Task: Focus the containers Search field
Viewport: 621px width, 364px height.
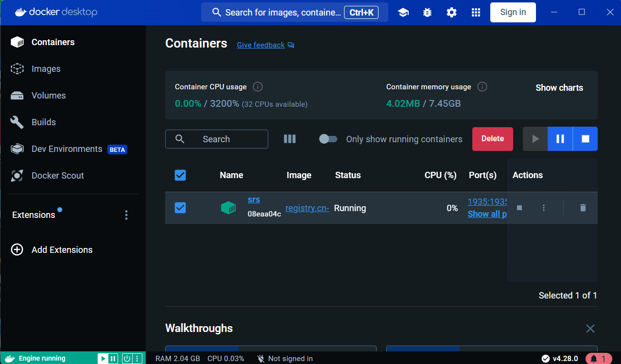Action: pyautogui.click(x=217, y=139)
